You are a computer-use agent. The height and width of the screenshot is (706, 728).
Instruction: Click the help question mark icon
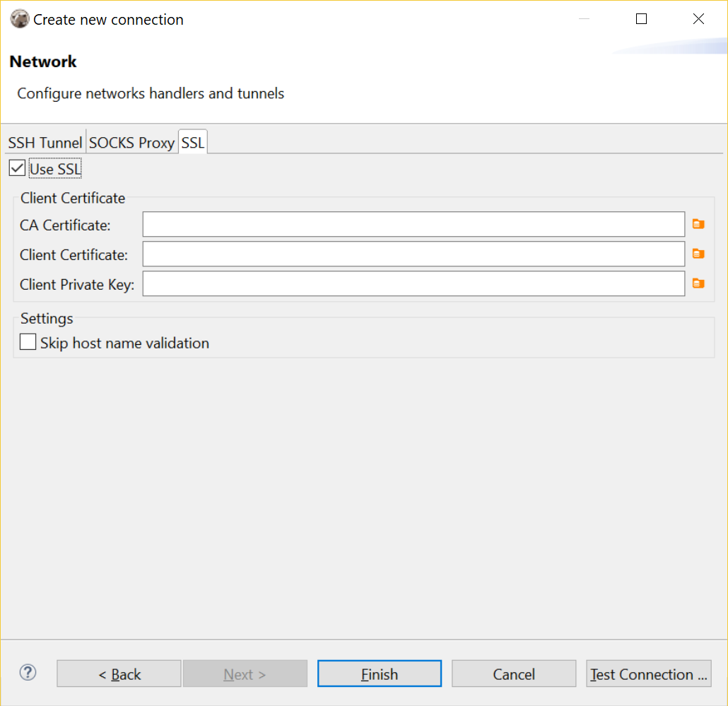[x=28, y=673]
